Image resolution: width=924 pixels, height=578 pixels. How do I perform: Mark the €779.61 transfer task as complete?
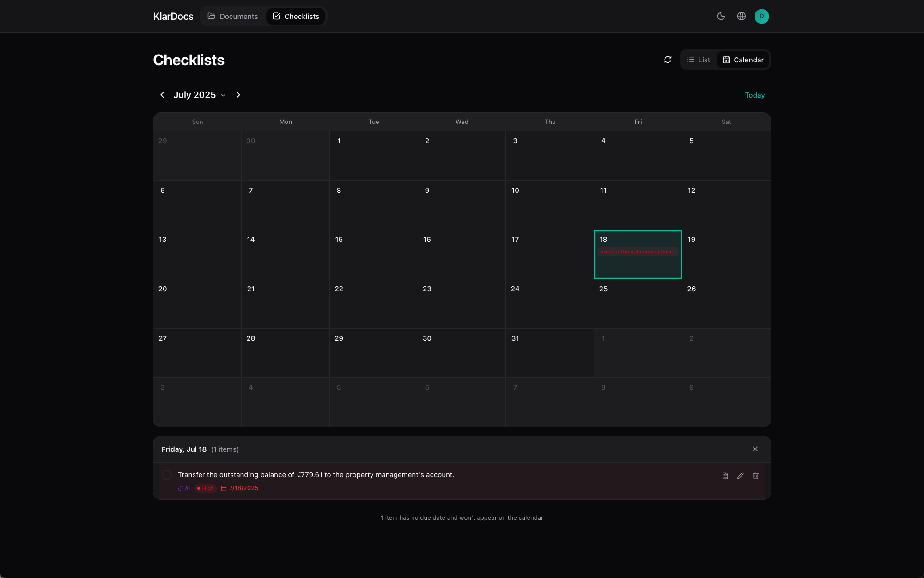coord(167,474)
